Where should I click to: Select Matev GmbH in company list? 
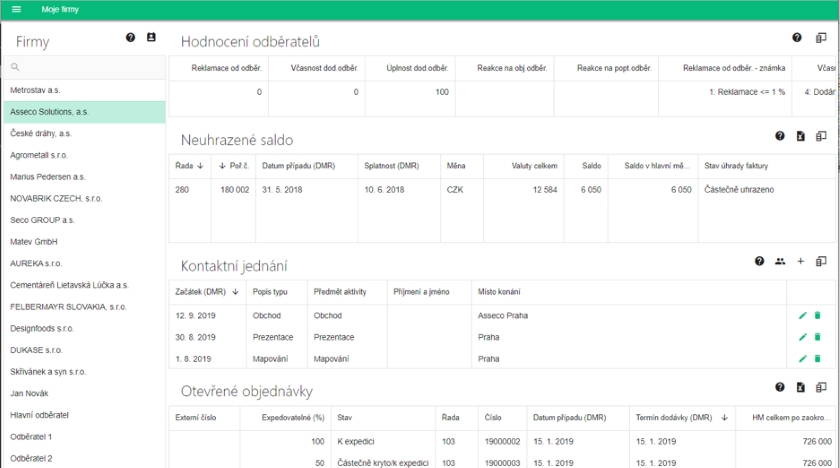pyautogui.click(x=85, y=242)
